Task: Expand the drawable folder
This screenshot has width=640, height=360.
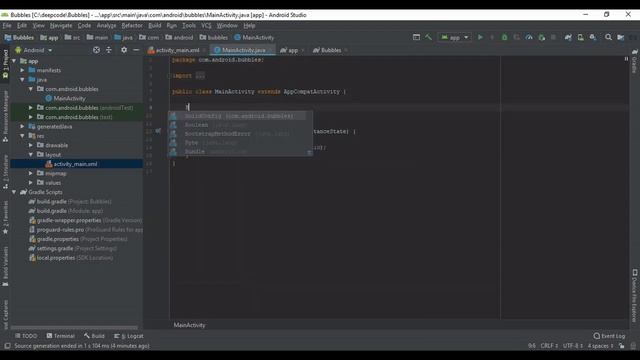Action: [31, 145]
